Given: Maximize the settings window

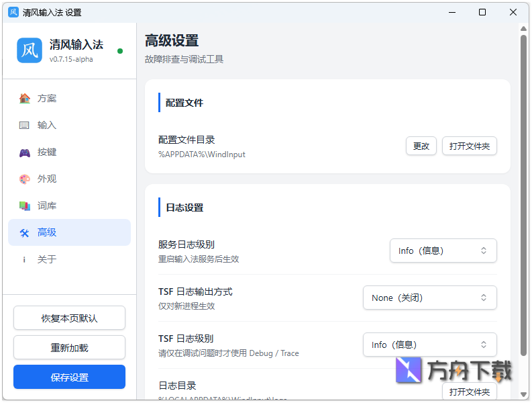Looking at the screenshot, I should pos(482,12).
